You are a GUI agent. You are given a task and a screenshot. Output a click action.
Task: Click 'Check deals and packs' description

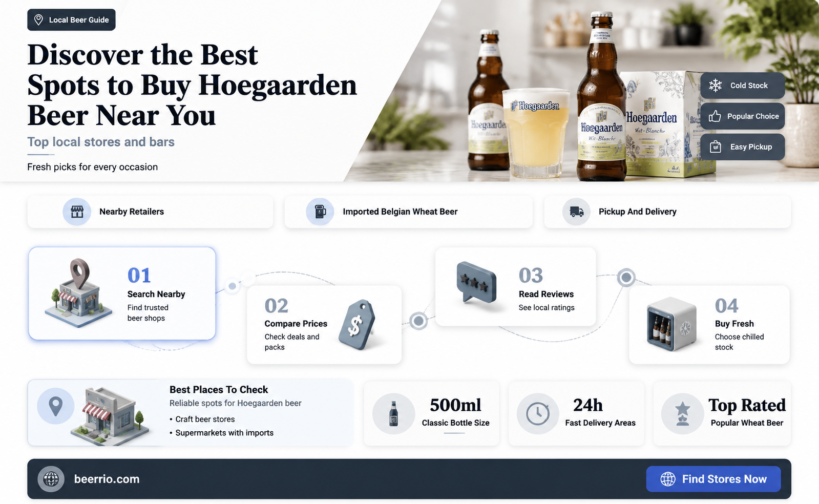292,342
